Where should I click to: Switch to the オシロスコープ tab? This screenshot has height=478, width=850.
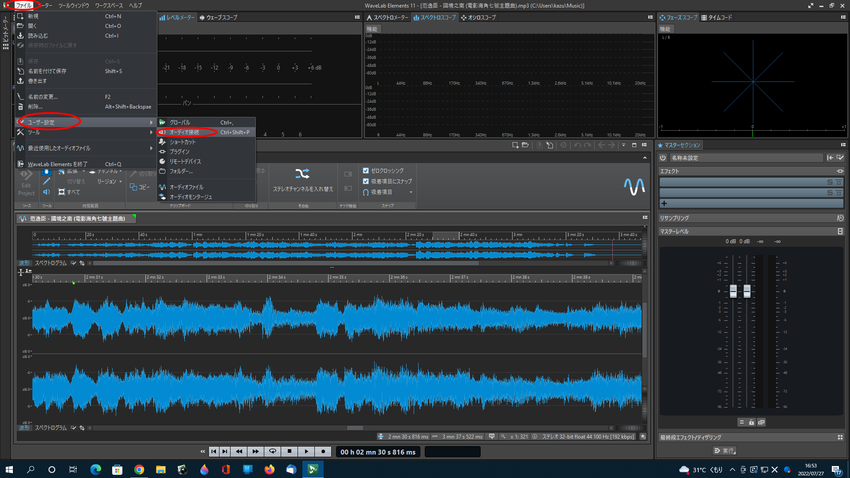coord(478,17)
